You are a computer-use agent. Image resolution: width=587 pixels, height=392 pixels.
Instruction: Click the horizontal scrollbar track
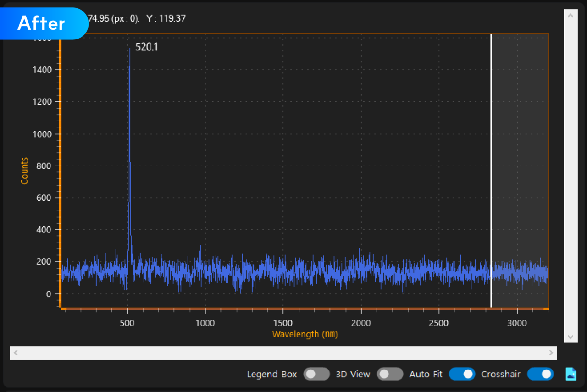tap(283, 353)
